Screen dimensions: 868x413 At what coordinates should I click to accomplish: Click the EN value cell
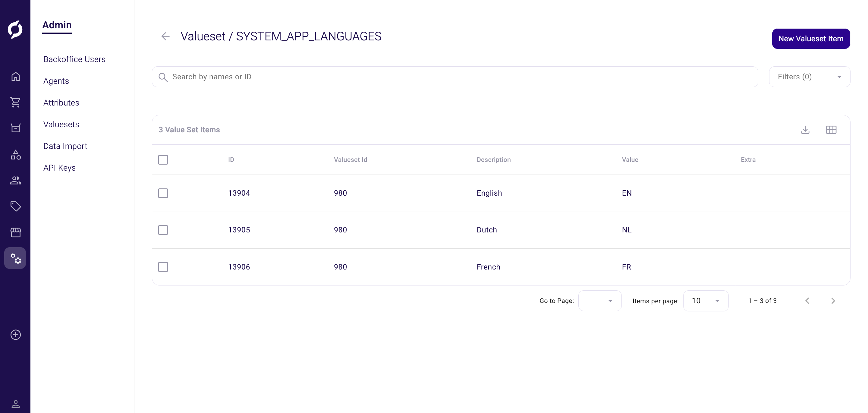coord(627,193)
